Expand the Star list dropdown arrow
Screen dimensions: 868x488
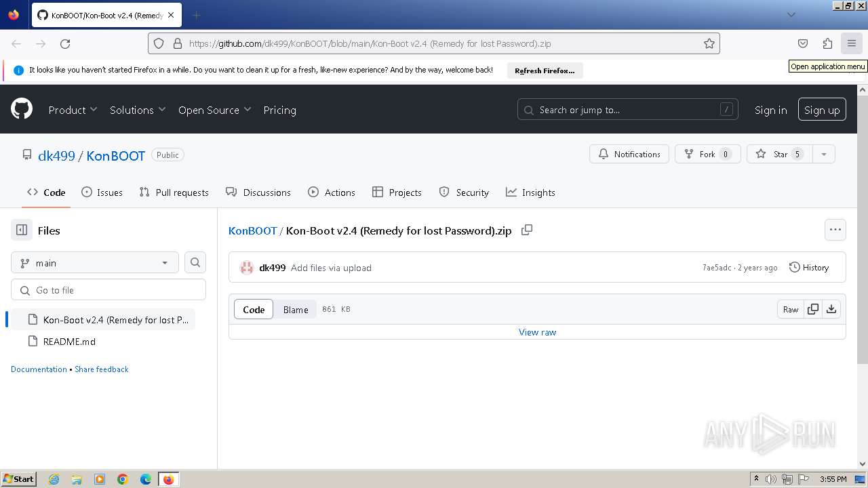(x=824, y=154)
